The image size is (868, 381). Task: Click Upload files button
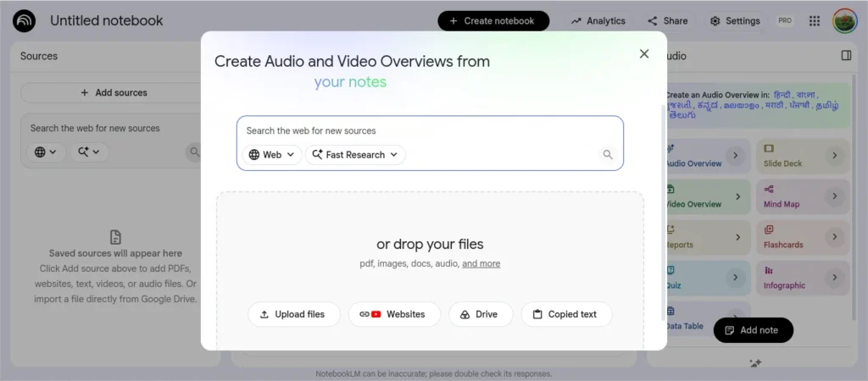coord(294,314)
